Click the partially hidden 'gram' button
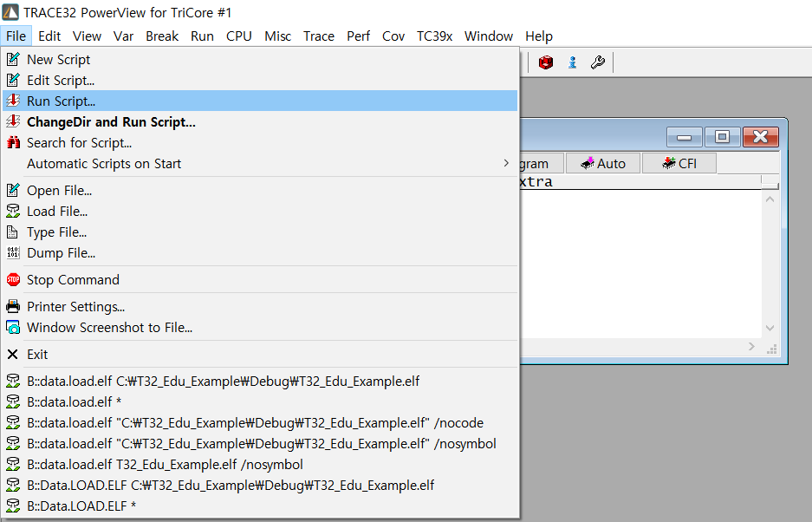 [541, 163]
